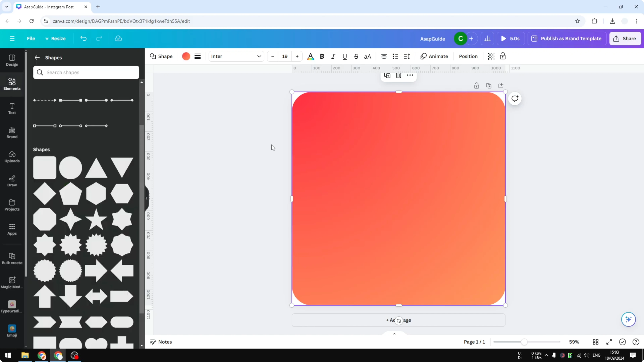Viewport: 644px width, 362px height.
Task: Toggle the element lock in toolbar
Action: [502, 56]
